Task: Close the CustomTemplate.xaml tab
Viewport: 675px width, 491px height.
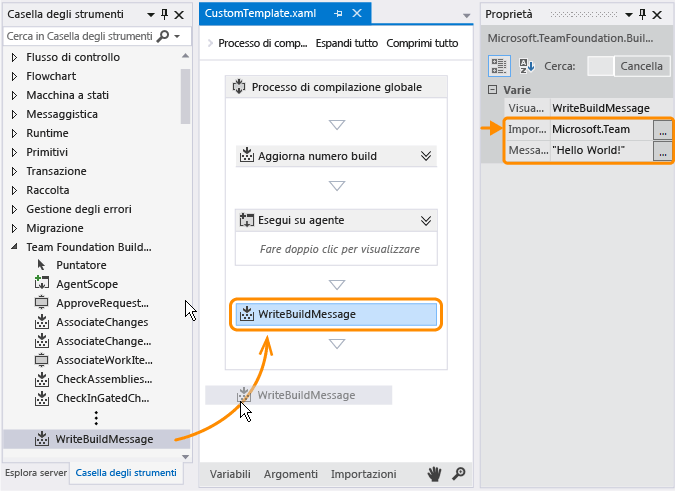Action: point(357,13)
